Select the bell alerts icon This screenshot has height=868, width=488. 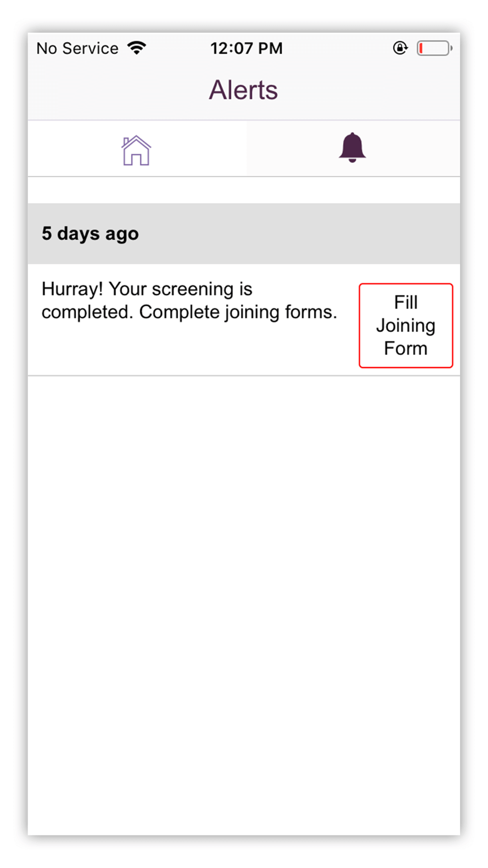tap(352, 147)
